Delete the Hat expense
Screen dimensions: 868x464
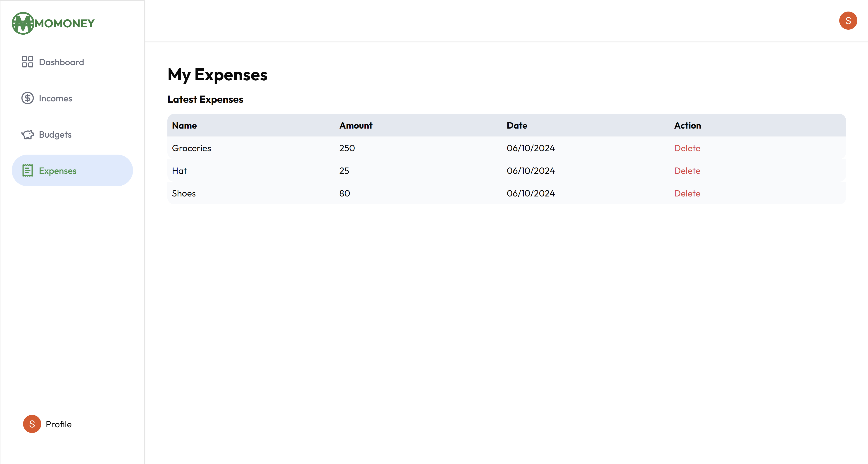coord(687,171)
